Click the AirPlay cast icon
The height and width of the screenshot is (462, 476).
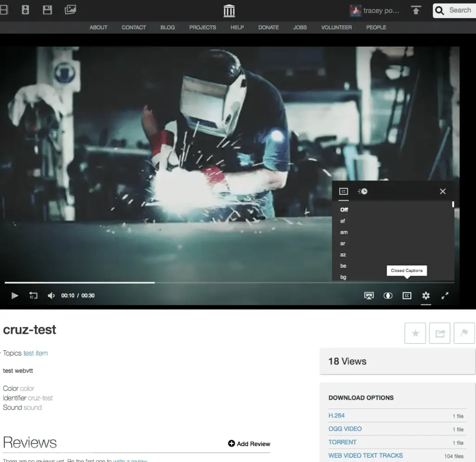click(369, 296)
